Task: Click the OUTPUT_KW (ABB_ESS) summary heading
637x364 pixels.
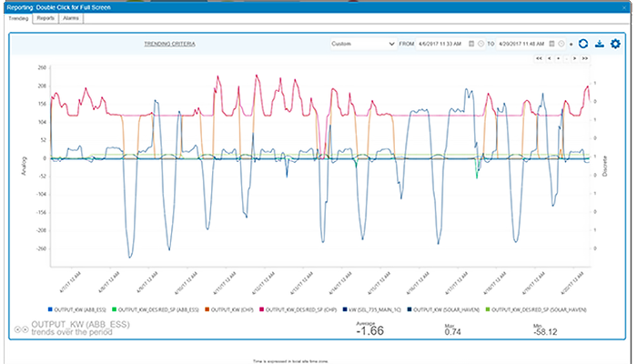Action: tap(80, 325)
